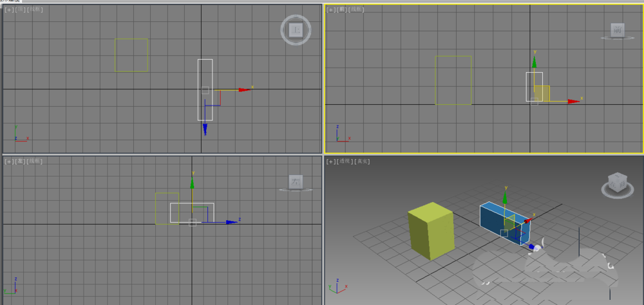Click the 上 face of the Top ViewCube
Screen dimensions: 644x305
coord(296,30)
